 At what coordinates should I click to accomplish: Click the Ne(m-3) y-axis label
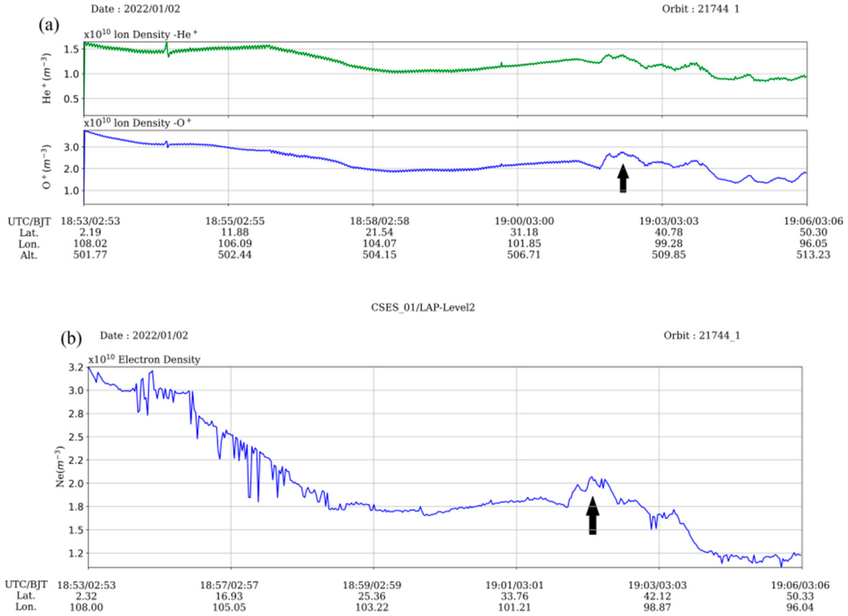pos(60,467)
